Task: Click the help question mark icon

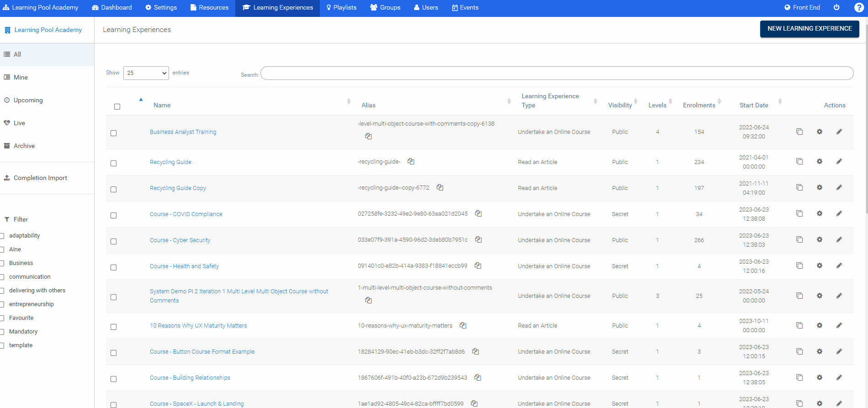Action: (x=859, y=8)
